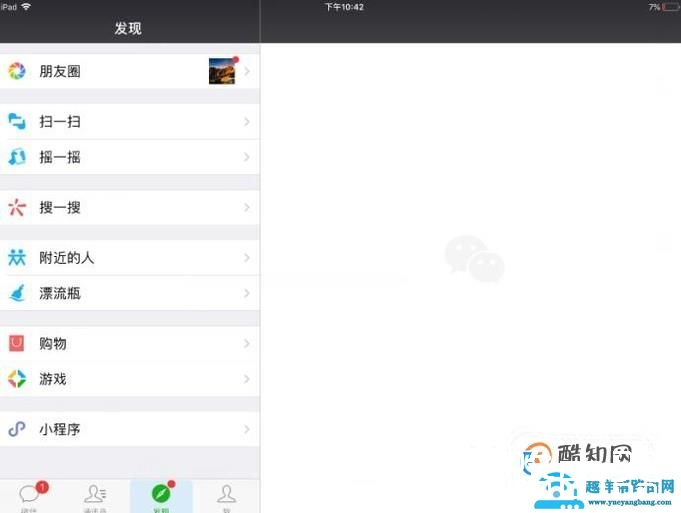Tap the 下午10:42 clock
This screenshot has width=681, height=513.
pyautogui.click(x=344, y=7)
